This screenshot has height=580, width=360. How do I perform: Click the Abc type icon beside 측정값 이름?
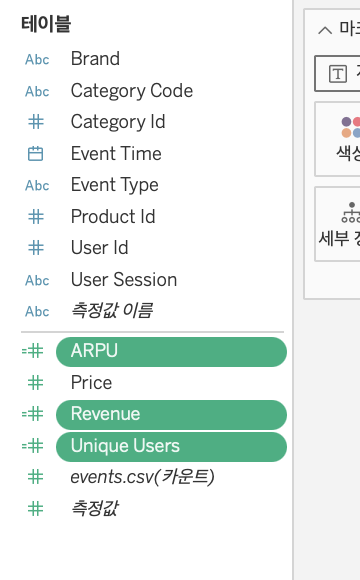pos(37,311)
